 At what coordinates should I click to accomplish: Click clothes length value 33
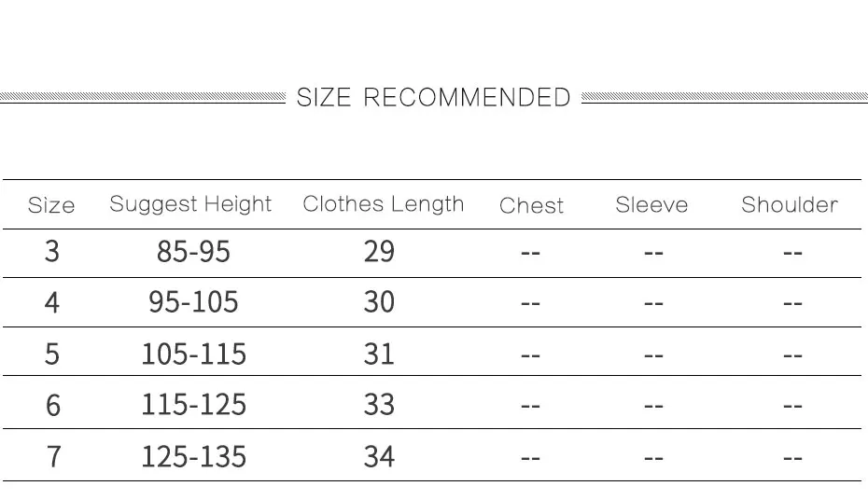[x=379, y=405]
